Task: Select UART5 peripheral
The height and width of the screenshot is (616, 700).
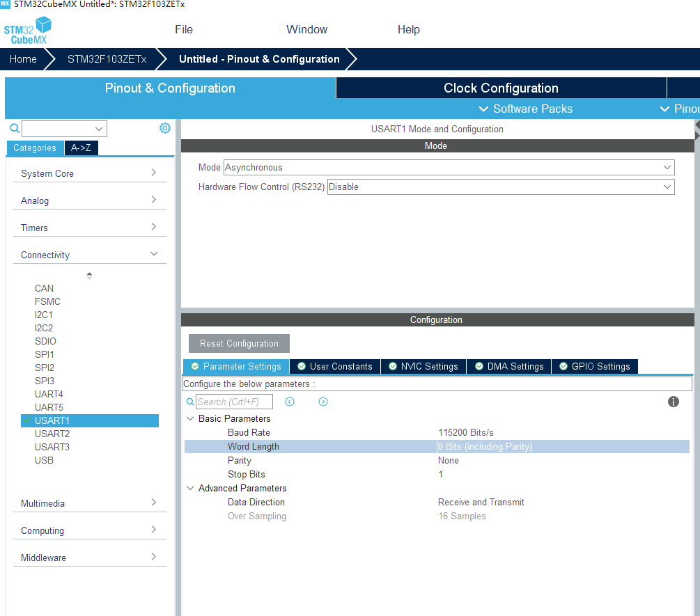Action: [x=49, y=407]
